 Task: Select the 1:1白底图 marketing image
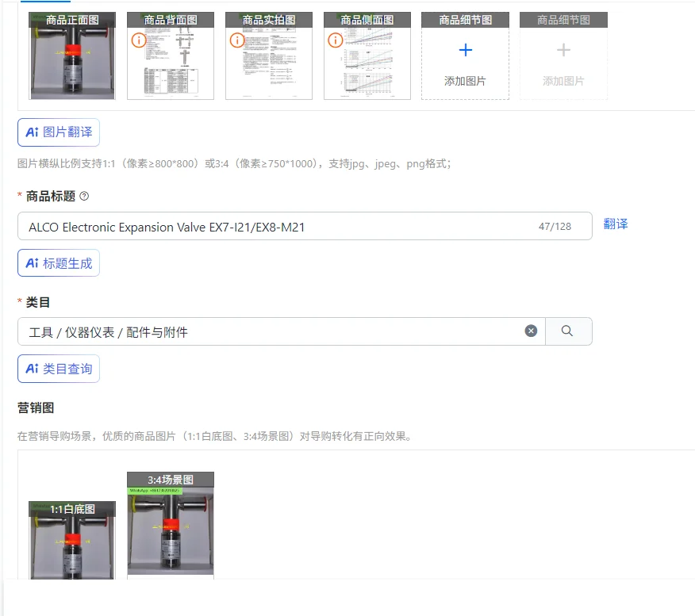[72, 540]
